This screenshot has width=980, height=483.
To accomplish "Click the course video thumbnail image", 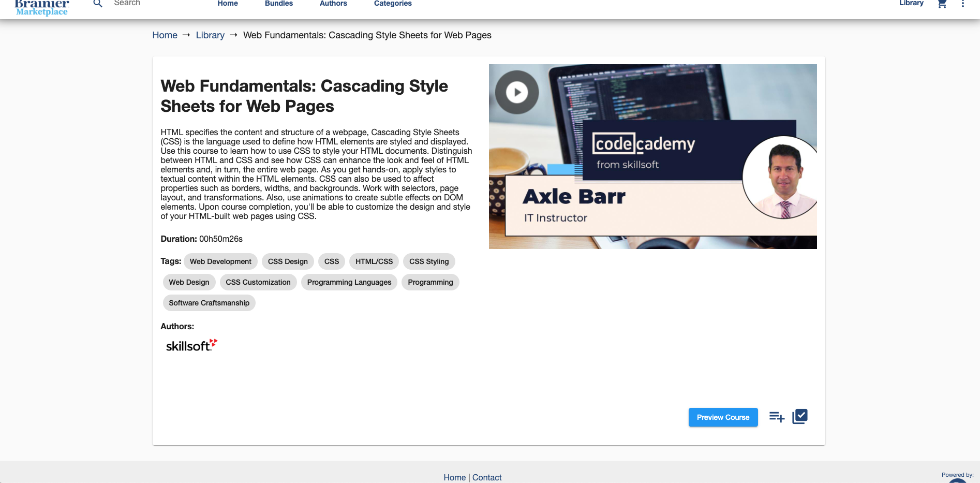I will tap(653, 156).
